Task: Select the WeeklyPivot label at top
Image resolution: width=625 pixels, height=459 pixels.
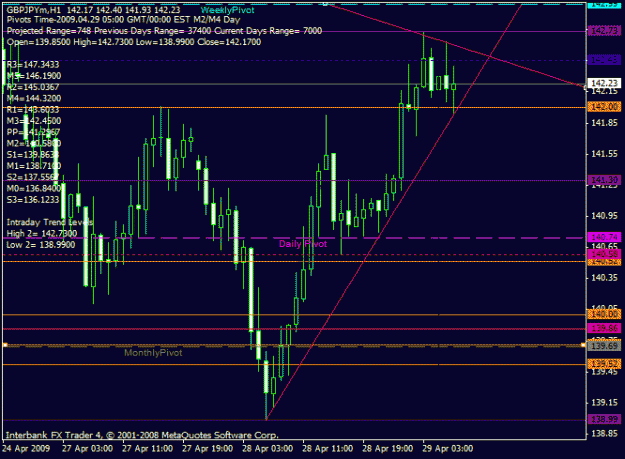Action: coord(227,10)
